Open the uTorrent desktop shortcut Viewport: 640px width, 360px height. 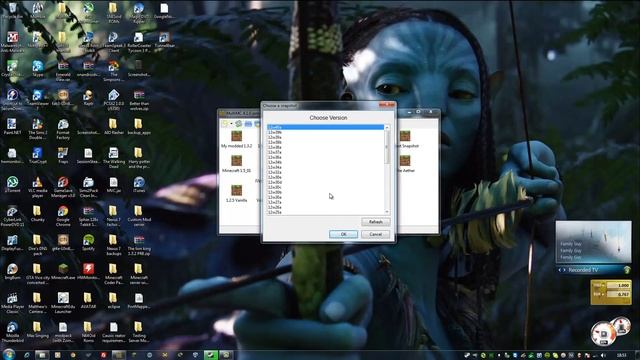tap(12, 185)
